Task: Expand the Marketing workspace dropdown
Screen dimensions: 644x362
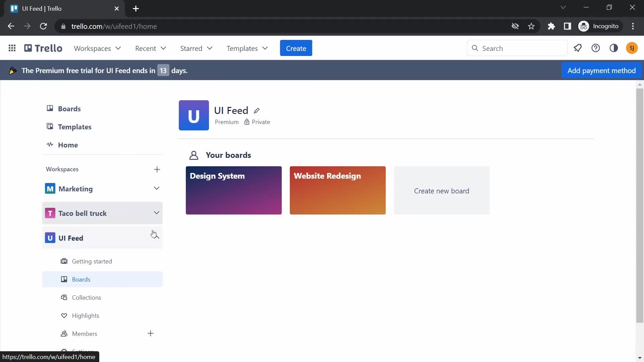Action: click(x=157, y=189)
